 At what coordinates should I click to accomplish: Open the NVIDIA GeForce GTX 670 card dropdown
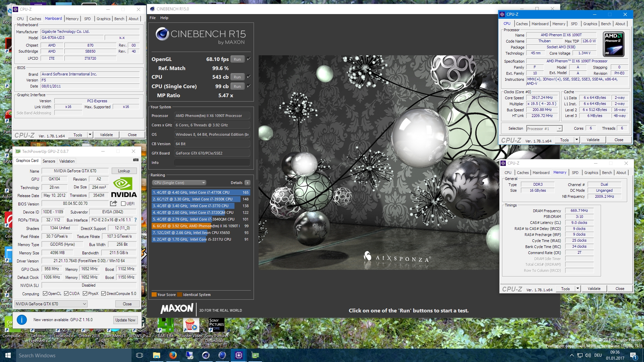(51, 304)
